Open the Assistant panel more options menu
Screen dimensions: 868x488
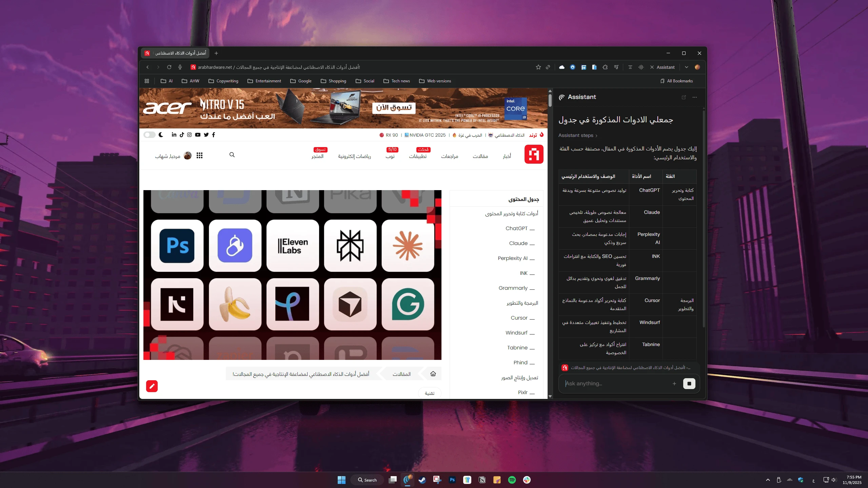(x=694, y=97)
